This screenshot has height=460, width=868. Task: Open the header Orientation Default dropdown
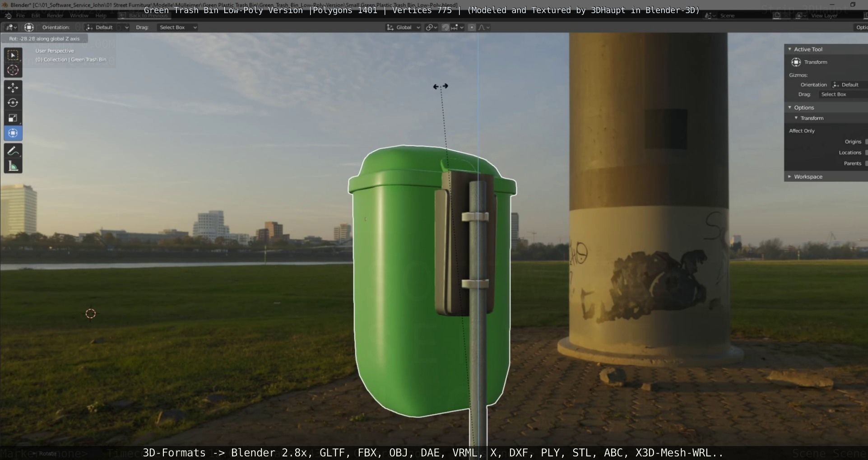(x=107, y=28)
